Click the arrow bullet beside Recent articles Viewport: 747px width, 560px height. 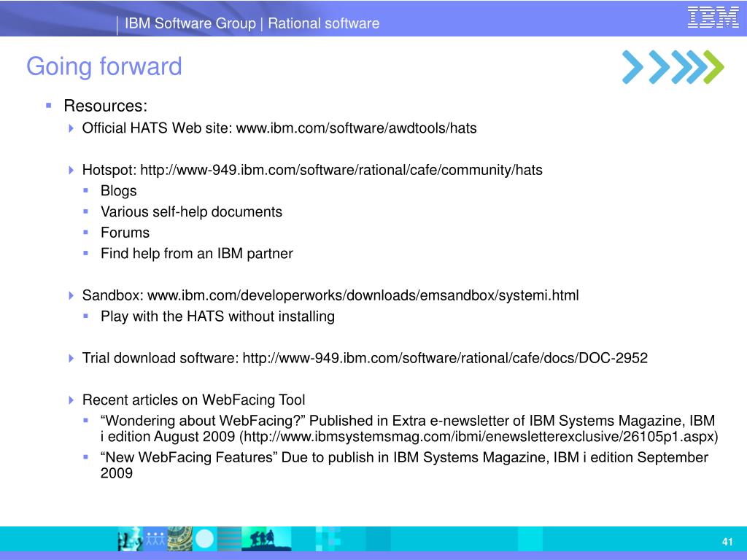point(71,400)
